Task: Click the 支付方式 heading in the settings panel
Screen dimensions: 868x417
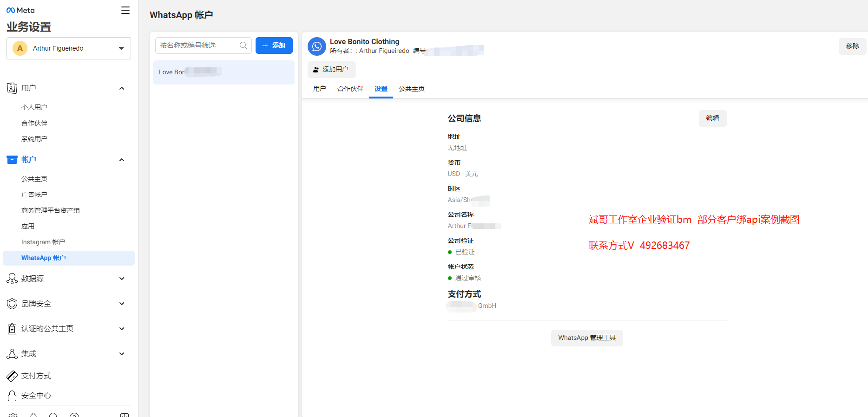Action: (x=464, y=294)
